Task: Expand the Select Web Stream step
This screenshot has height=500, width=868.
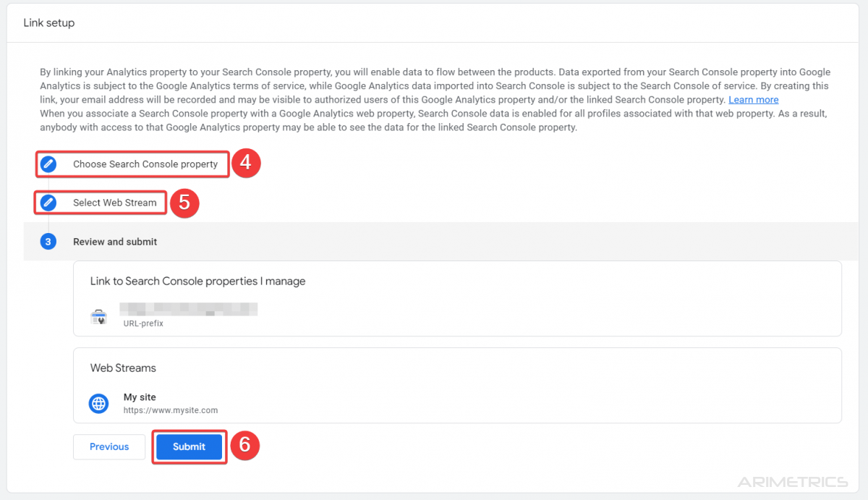Action: point(115,203)
